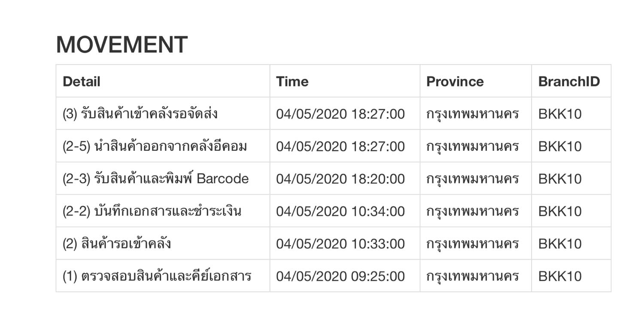Click กรุงเทพมหานคร in the first row
The image size is (644, 312).
(x=473, y=114)
